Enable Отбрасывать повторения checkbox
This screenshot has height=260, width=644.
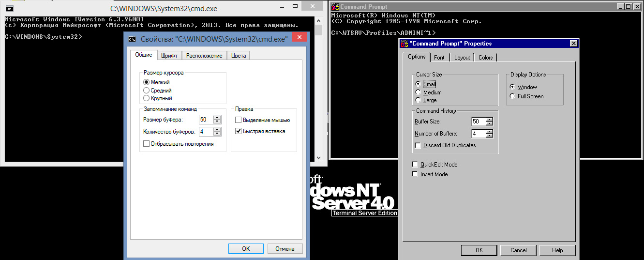point(146,144)
